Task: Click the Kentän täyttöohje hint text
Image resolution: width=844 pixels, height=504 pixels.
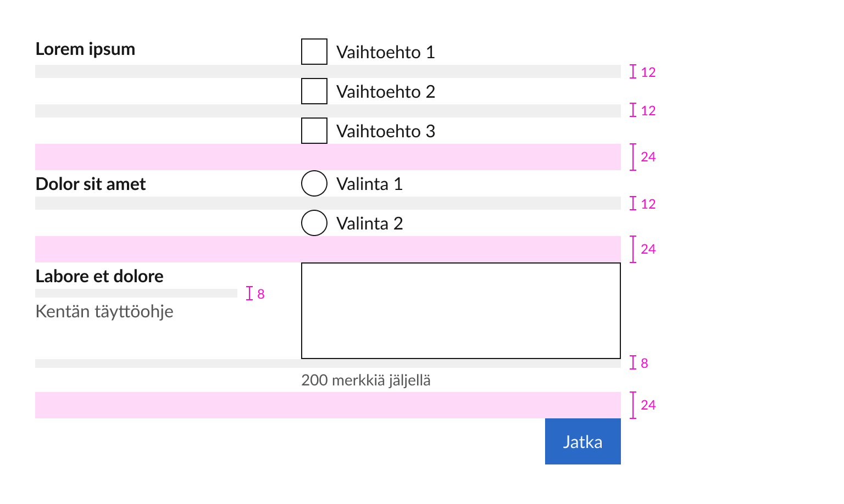Action: (x=104, y=311)
